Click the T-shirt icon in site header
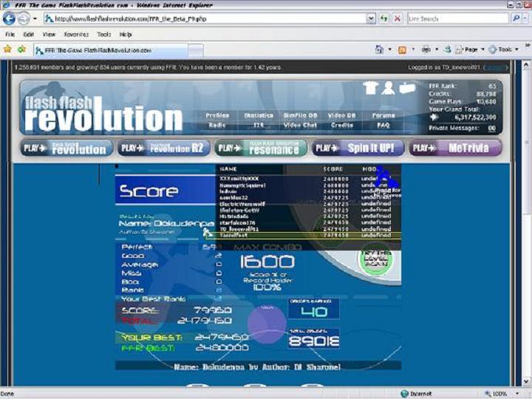This screenshot has height=399, width=532. click(370, 88)
